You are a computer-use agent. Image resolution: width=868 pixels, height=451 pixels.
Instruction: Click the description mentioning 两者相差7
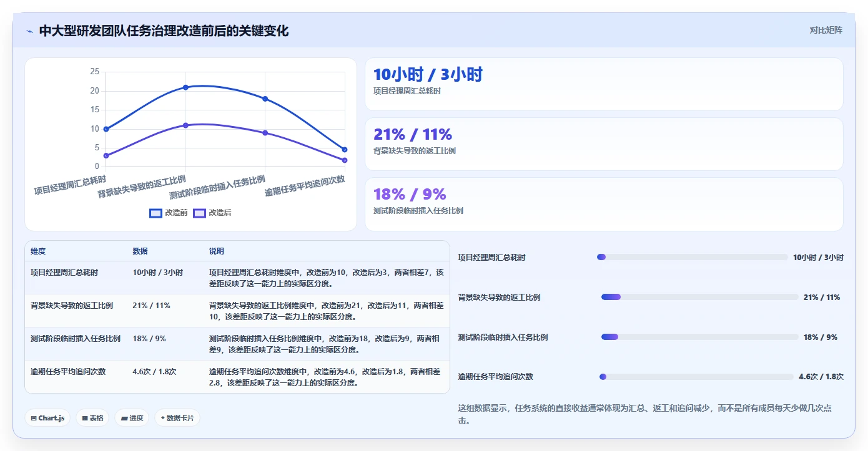coord(327,278)
